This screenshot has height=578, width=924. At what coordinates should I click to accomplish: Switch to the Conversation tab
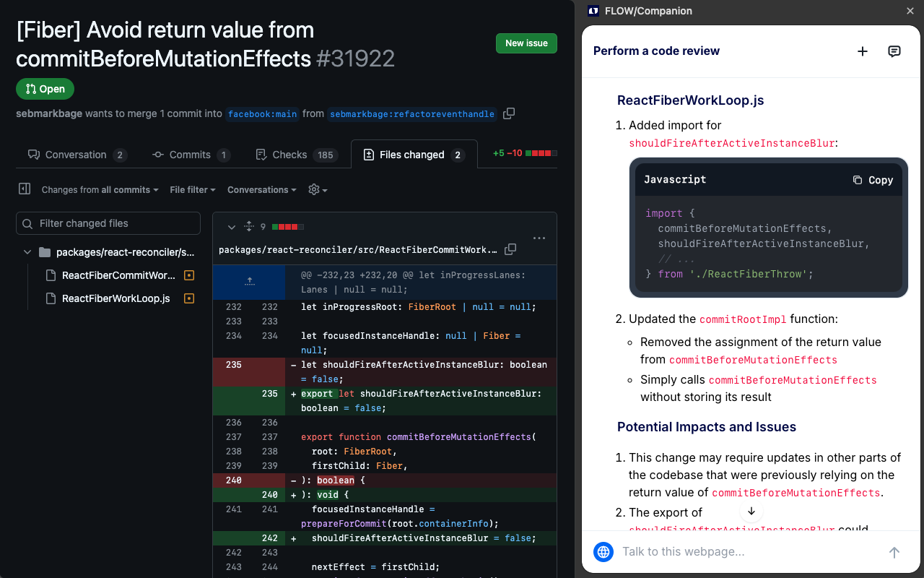pos(77,155)
